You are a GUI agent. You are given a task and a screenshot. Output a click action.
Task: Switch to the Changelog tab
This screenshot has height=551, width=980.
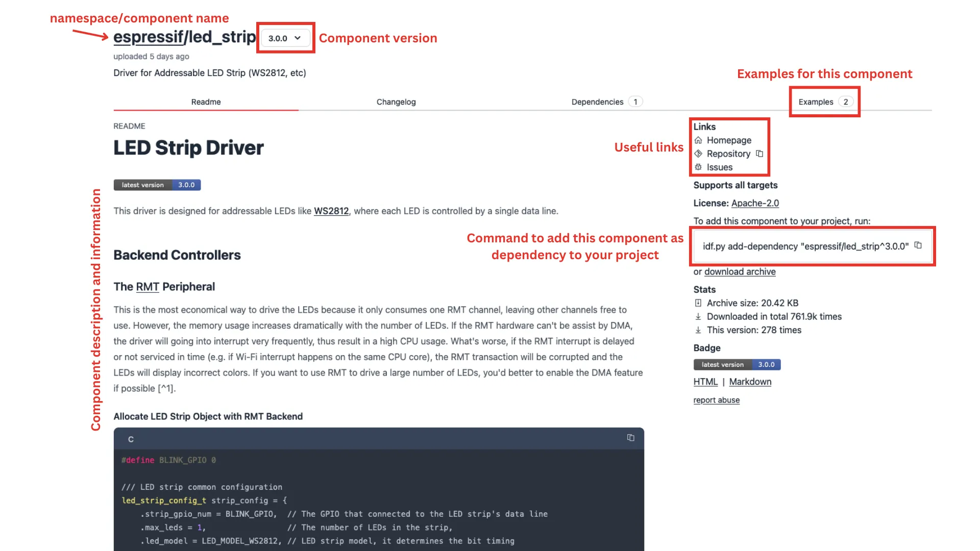pyautogui.click(x=396, y=102)
